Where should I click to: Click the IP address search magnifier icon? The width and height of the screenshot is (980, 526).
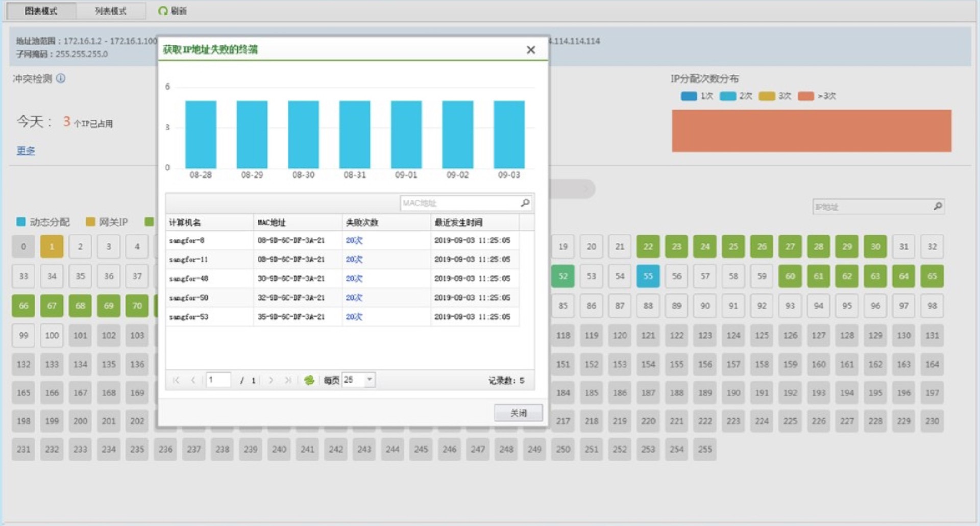coord(937,207)
